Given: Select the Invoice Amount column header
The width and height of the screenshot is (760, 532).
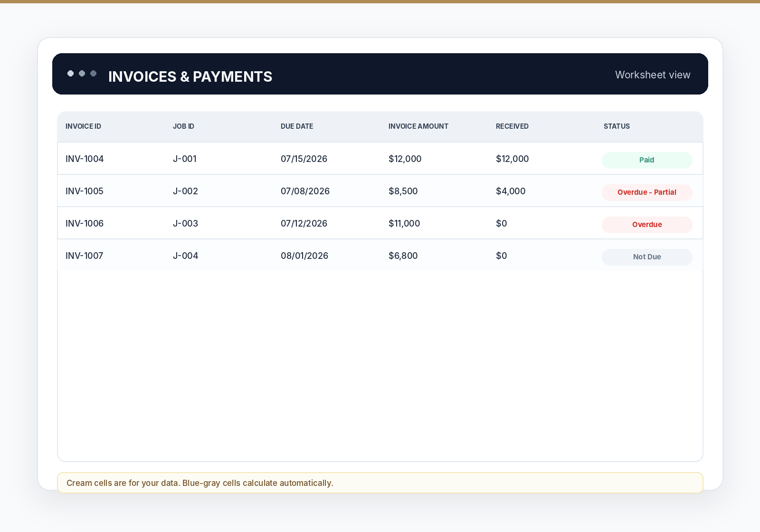Looking at the screenshot, I should (418, 126).
